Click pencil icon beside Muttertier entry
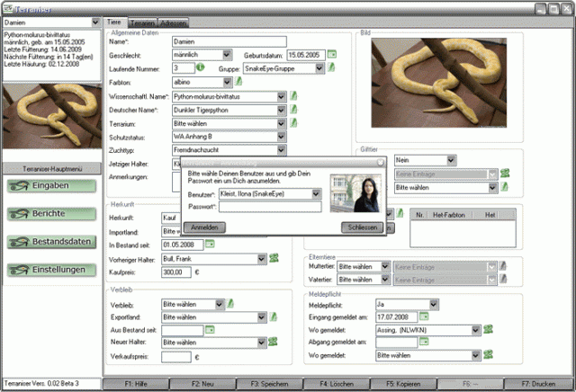The image size is (576, 392). (502, 266)
